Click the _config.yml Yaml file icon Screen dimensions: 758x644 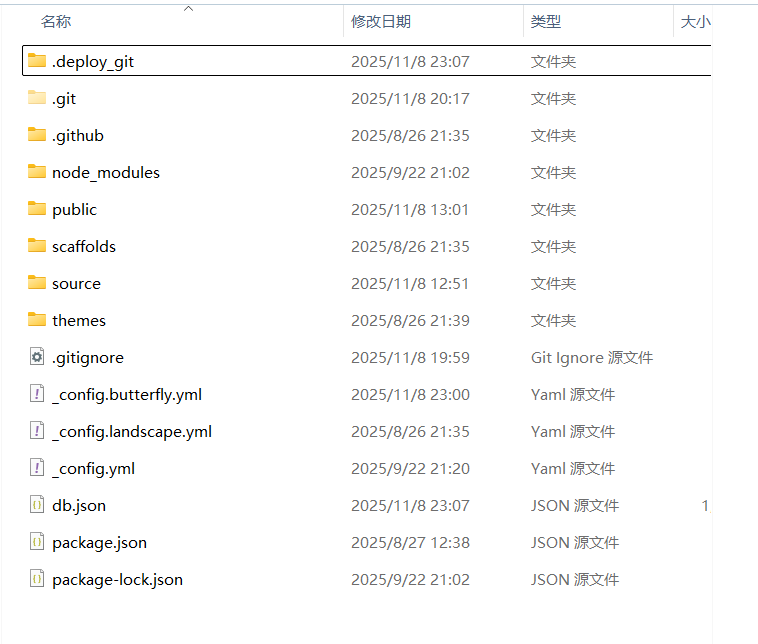(37, 468)
